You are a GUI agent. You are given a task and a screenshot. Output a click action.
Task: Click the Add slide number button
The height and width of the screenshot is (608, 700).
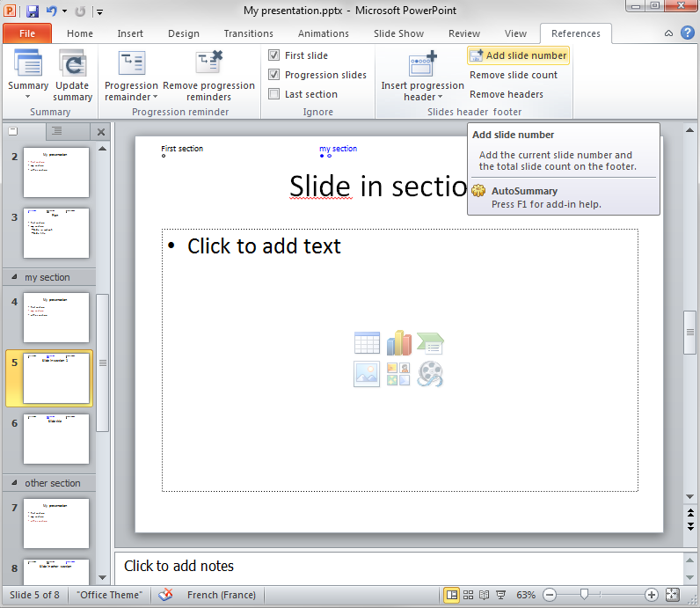(x=518, y=55)
